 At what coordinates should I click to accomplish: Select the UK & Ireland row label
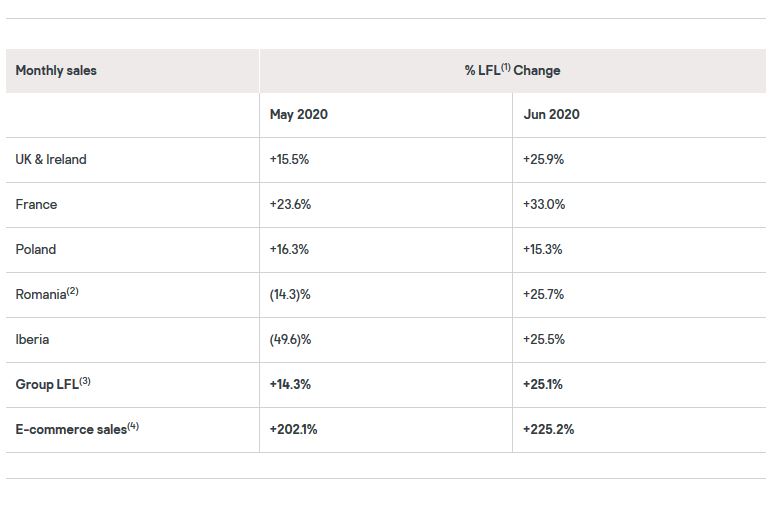tap(51, 160)
